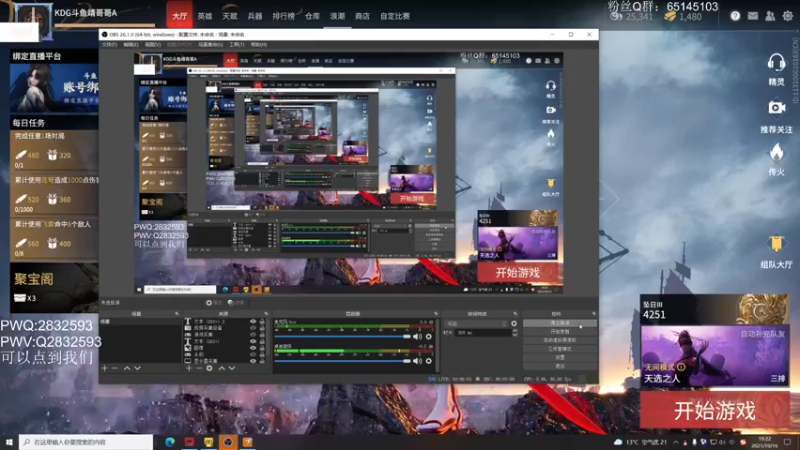Open the 传火 flame icon in game sidebar

coord(777,152)
